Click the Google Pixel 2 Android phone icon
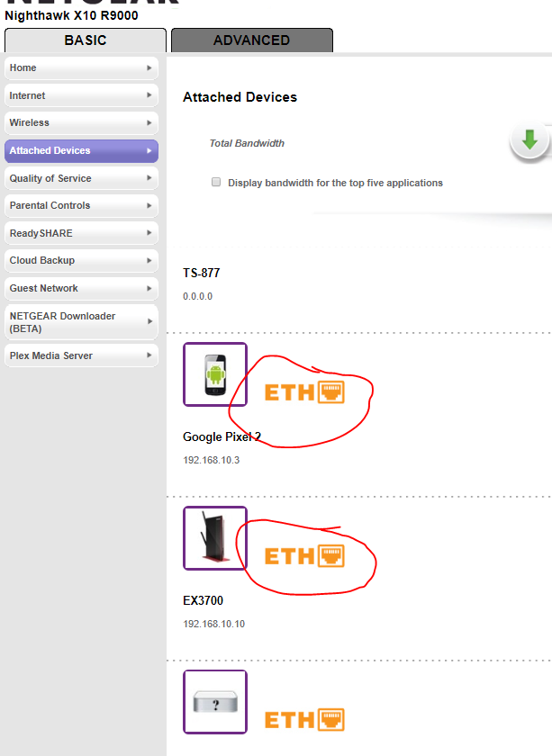The image size is (552, 756). [x=214, y=373]
